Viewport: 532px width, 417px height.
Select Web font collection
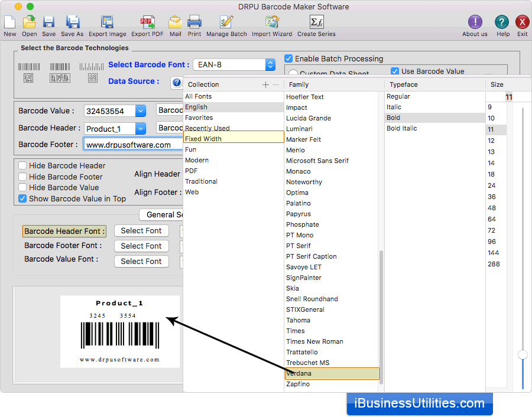[x=233, y=192]
